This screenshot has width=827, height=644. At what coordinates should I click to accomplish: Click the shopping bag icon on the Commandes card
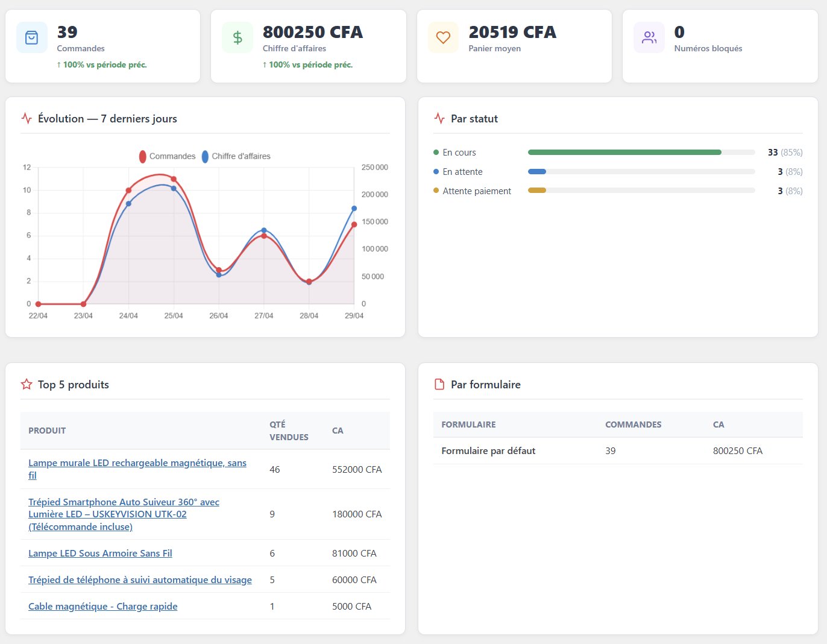[31, 37]
